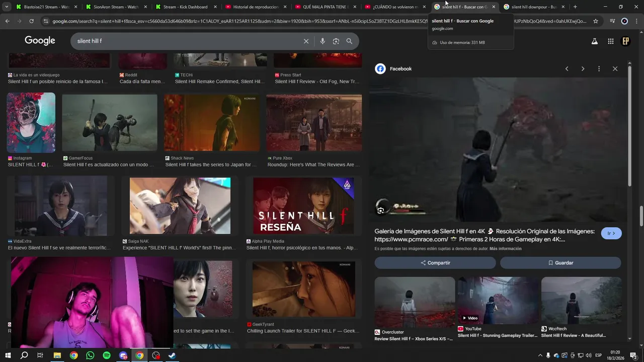This screenshot has height=362, width=644.
Task: Open the Más información link
Action: pyautogui.click(x=505, y=249)
